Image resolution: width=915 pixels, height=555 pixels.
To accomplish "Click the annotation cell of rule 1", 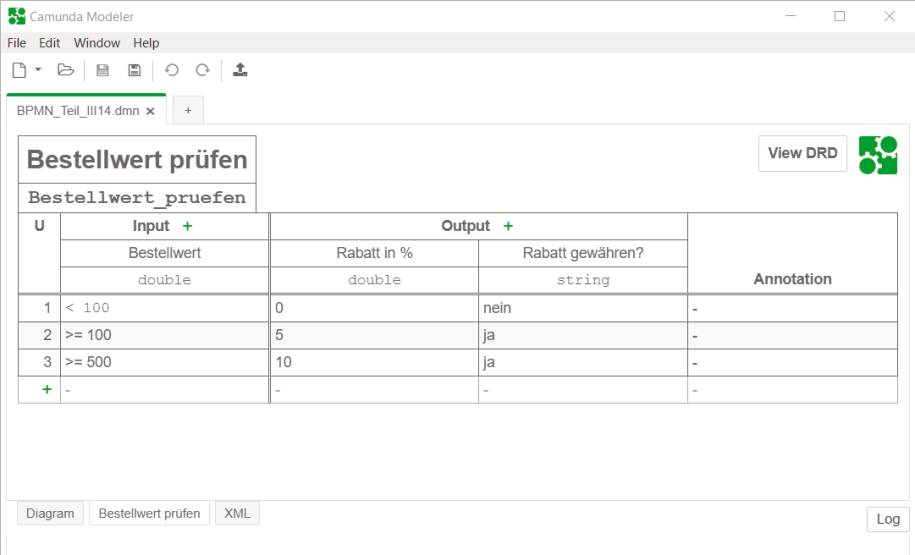I will pos(792,308).
